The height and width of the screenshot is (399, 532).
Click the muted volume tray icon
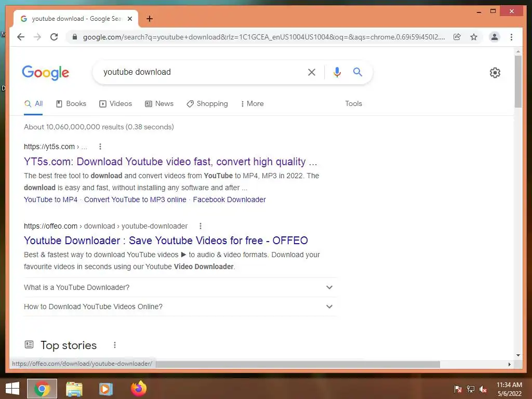483,389
